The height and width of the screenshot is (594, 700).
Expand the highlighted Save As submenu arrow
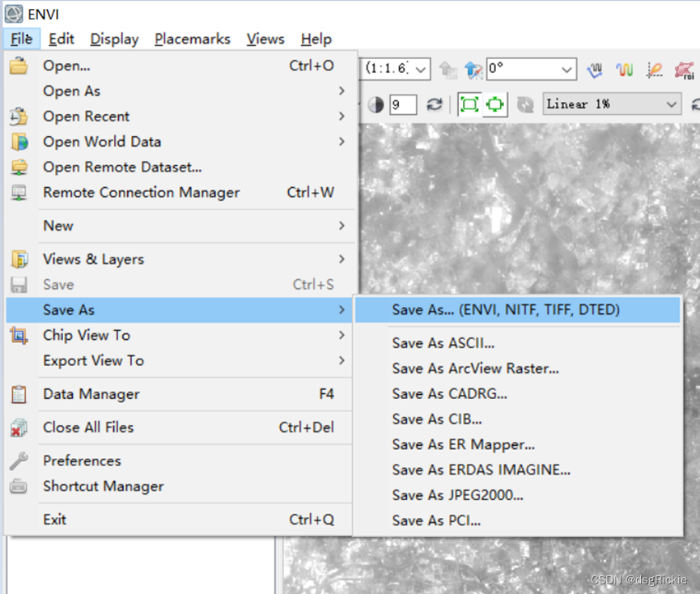click(342, 310)
